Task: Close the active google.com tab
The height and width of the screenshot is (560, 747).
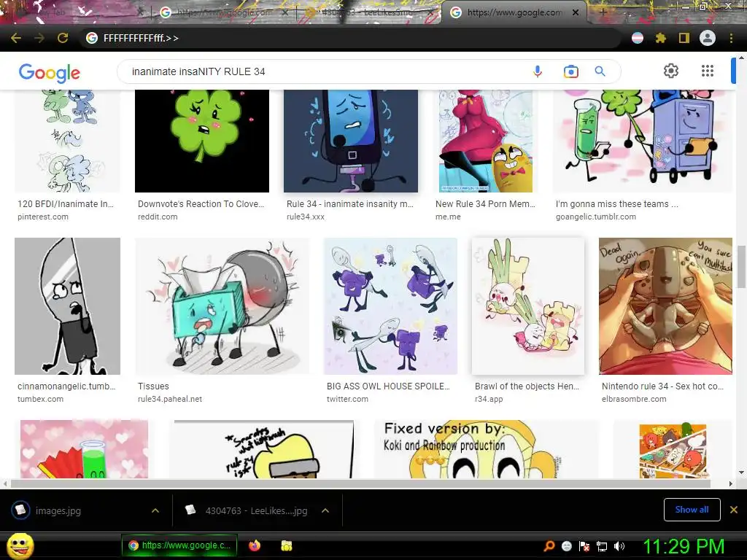Action: tap(576, 12)
